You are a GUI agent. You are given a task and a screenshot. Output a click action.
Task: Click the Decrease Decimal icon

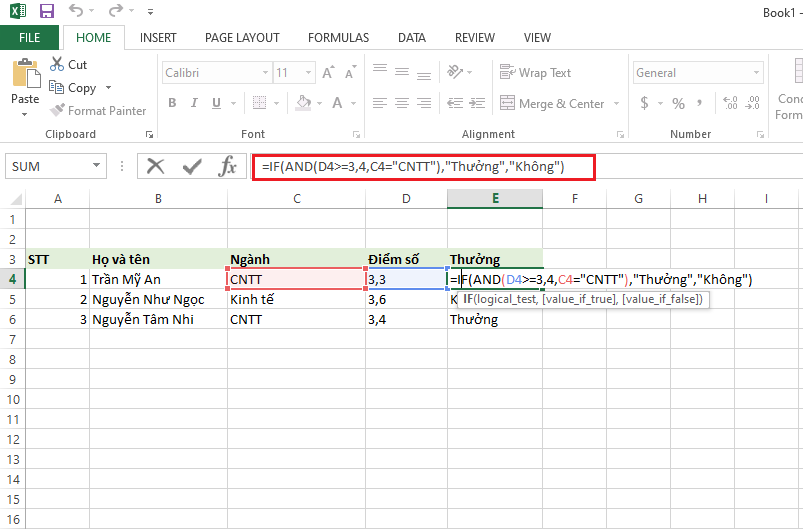[752, 103]
